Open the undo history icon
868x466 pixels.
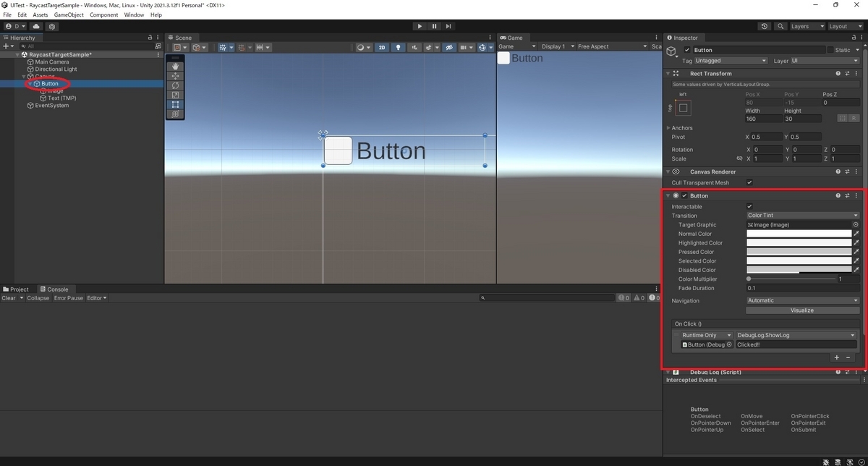tap(765, 26)
